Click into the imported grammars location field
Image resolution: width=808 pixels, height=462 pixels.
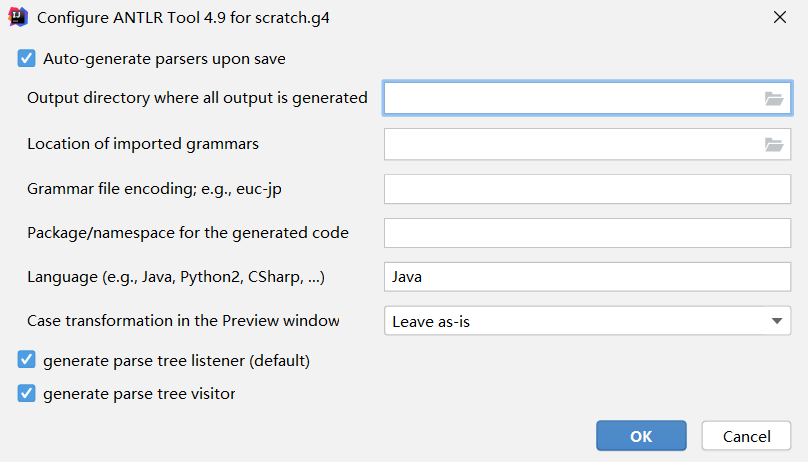[x=570, y=144]
